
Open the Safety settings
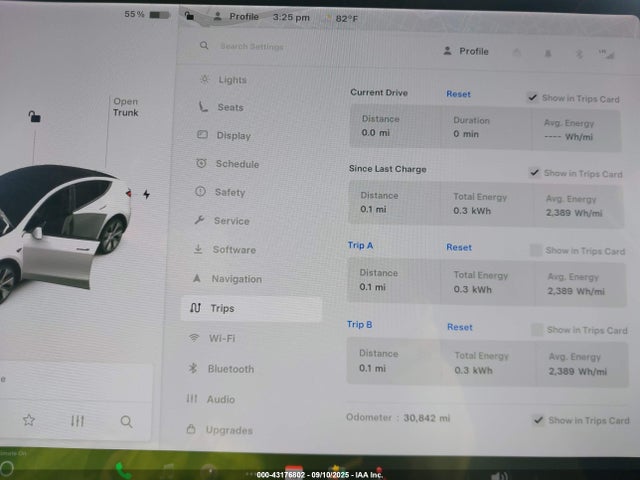pos(220,192)
